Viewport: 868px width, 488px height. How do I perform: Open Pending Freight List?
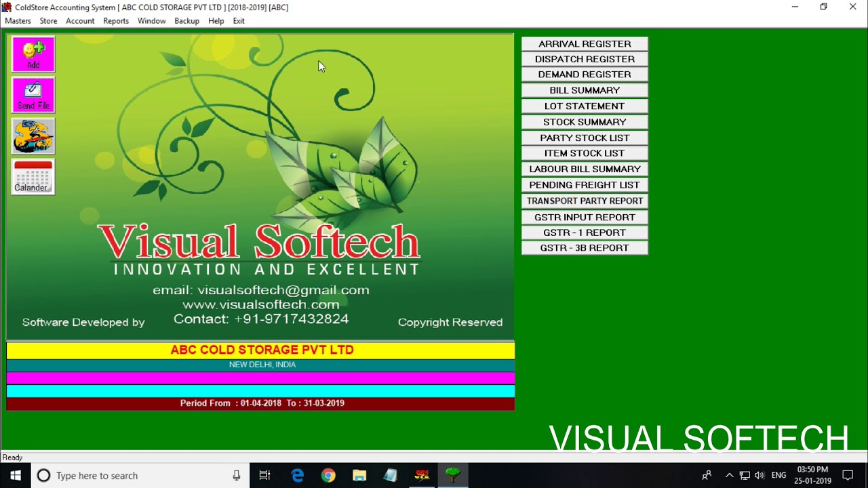click(x=585, y=184)
